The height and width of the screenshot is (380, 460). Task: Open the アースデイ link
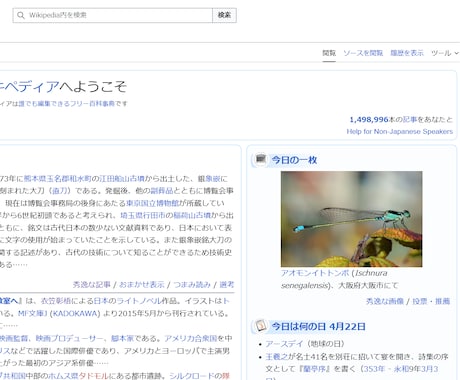[x=284, y=344]
